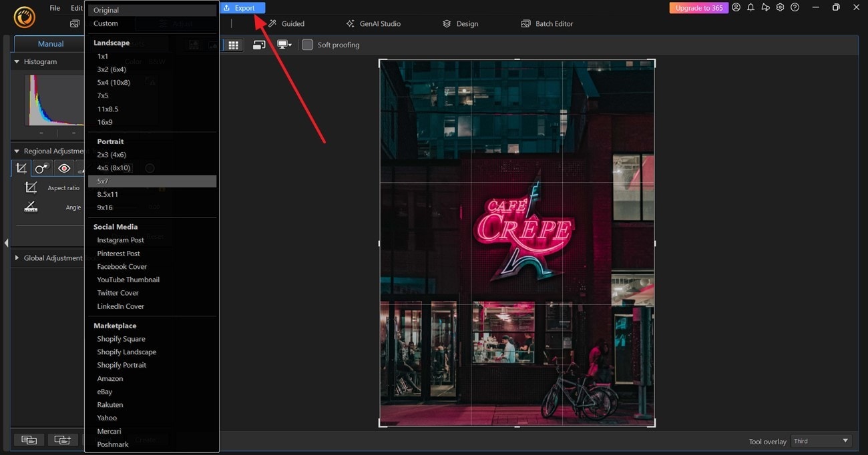
Task: Click the create virtual copy icon
Action: 62,440
